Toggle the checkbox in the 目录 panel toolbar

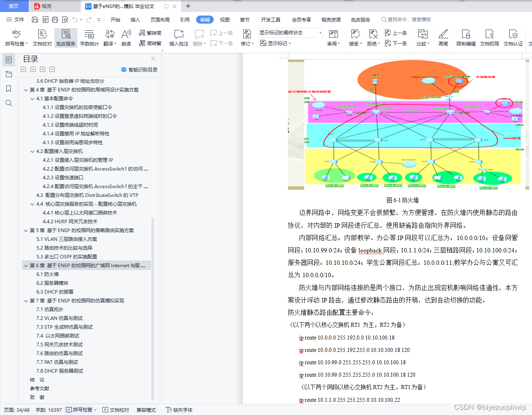23,69
